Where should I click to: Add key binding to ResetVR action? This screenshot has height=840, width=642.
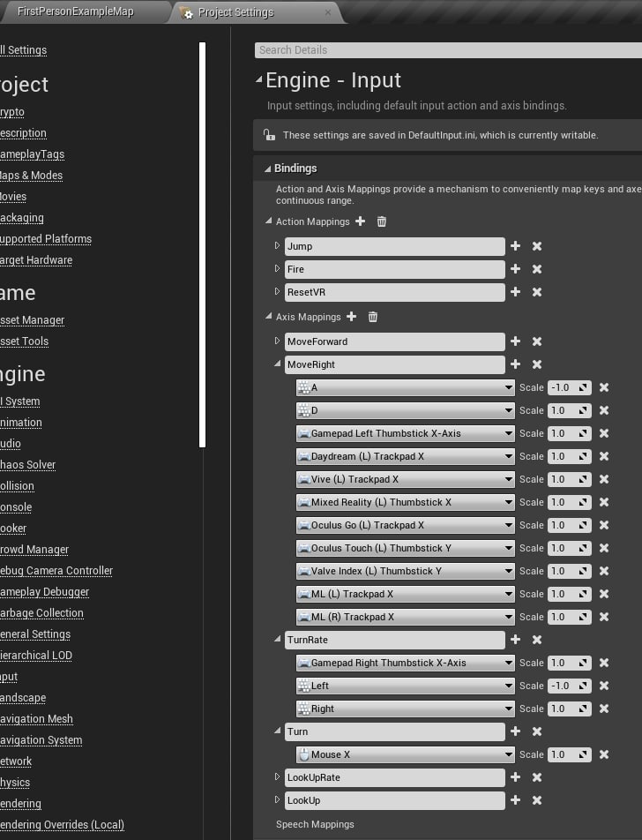(516, 292)
